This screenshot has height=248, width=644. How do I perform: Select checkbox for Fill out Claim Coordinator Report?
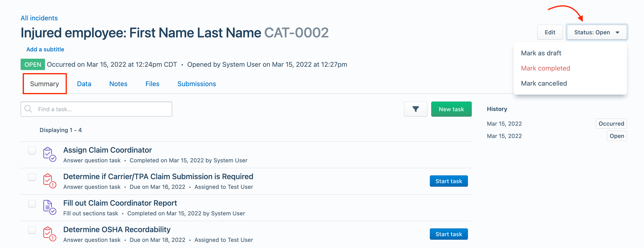[32, 204]
